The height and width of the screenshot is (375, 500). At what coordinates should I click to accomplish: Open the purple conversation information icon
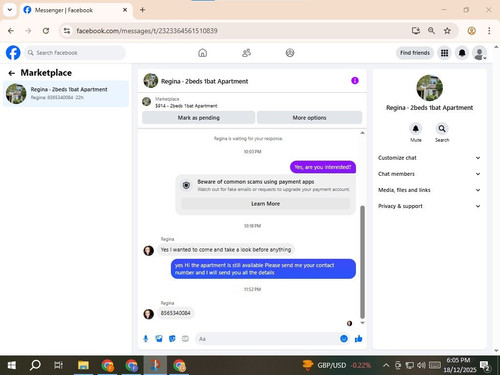[355, 81]
